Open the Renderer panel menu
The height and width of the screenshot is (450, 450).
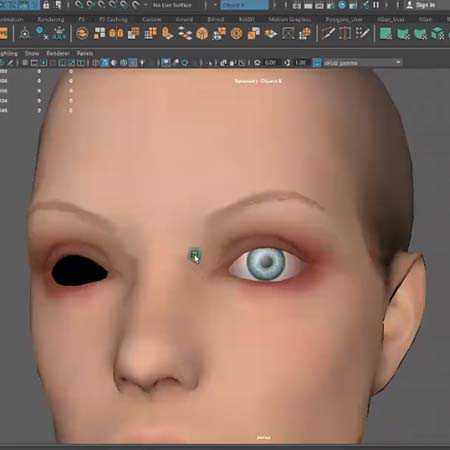click(58, 53)
